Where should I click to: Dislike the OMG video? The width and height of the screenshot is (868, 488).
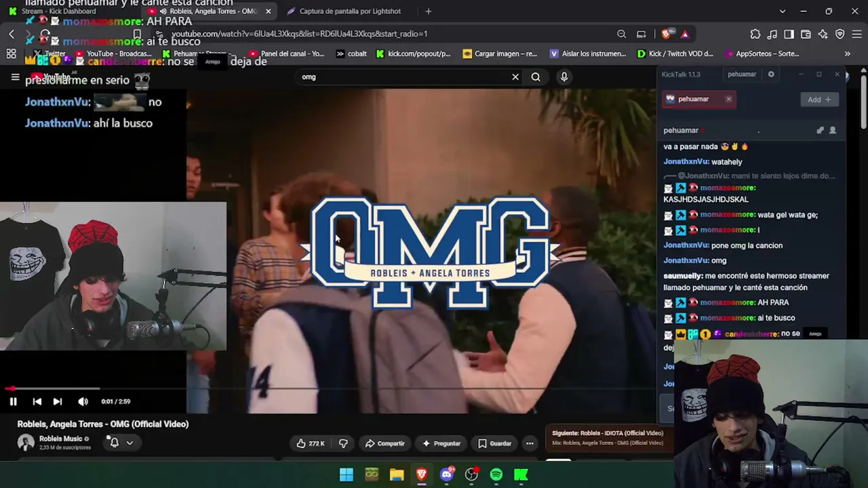pos(343,443)
